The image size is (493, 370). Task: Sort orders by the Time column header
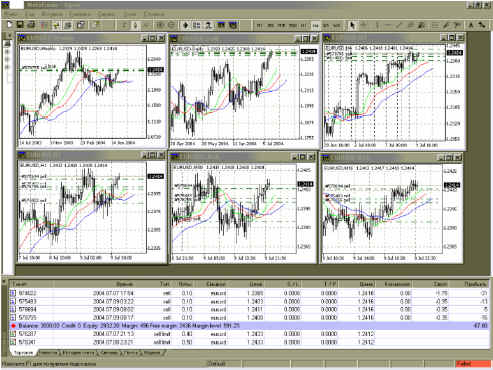[124, 284]
